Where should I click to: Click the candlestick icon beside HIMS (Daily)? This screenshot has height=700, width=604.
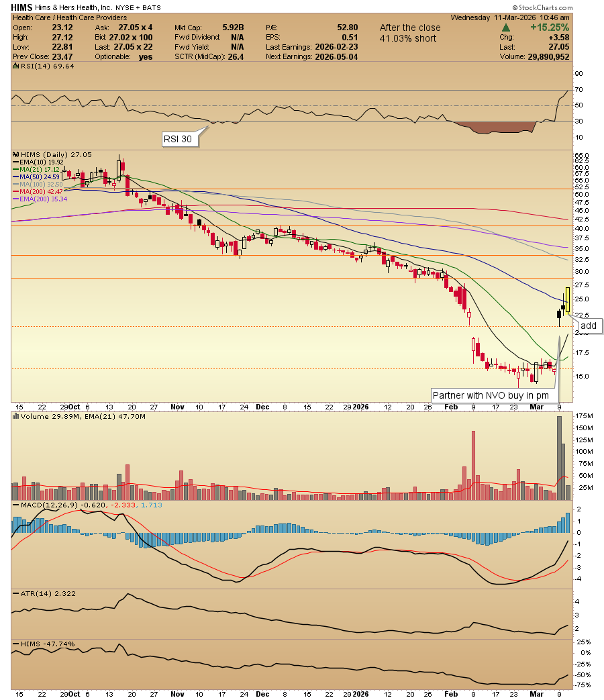[15, 154]
